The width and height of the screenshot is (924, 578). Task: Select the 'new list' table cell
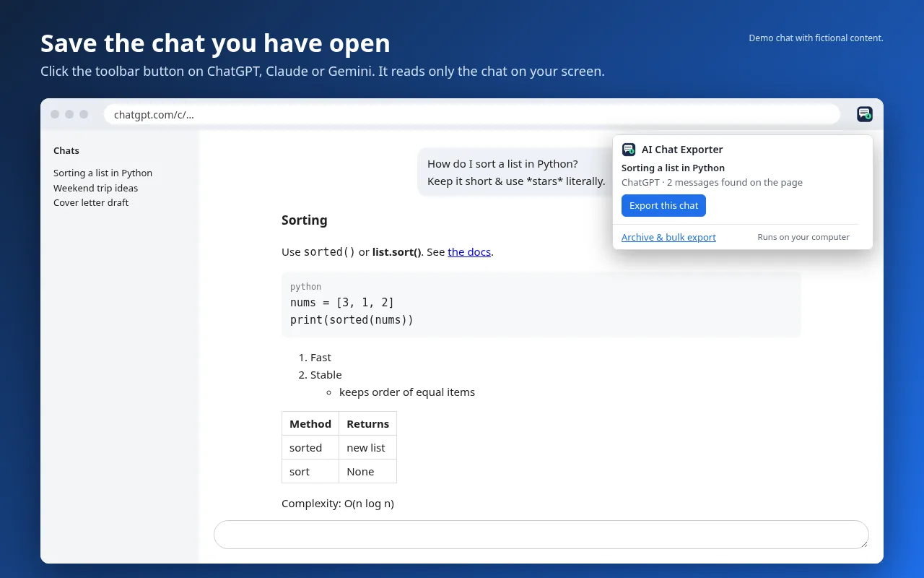367,448
